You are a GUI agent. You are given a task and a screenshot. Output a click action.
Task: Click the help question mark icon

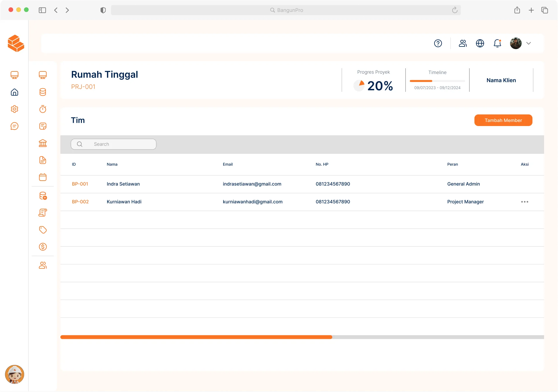point(438,43)
